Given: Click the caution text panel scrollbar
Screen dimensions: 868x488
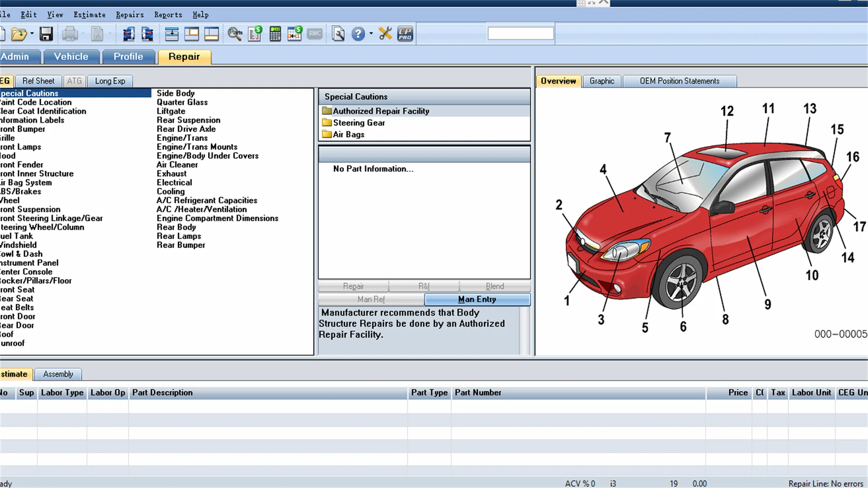Looking at the screenshot, I should tap(524, 330).
